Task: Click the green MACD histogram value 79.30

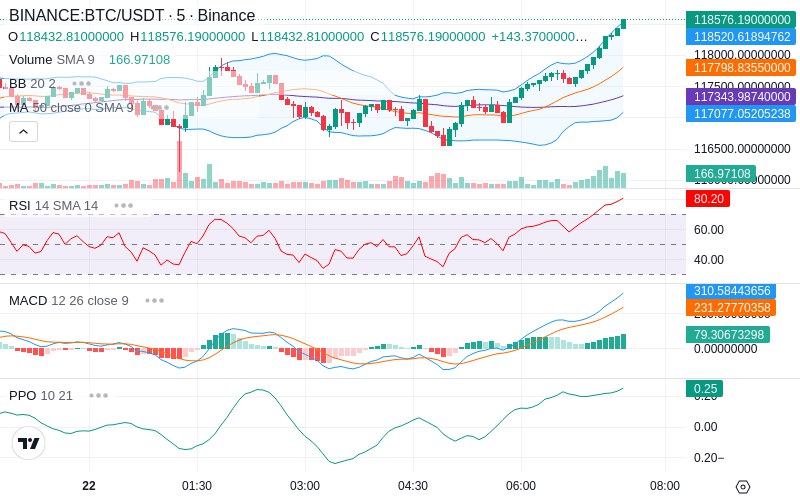Action: coord(728,335)
